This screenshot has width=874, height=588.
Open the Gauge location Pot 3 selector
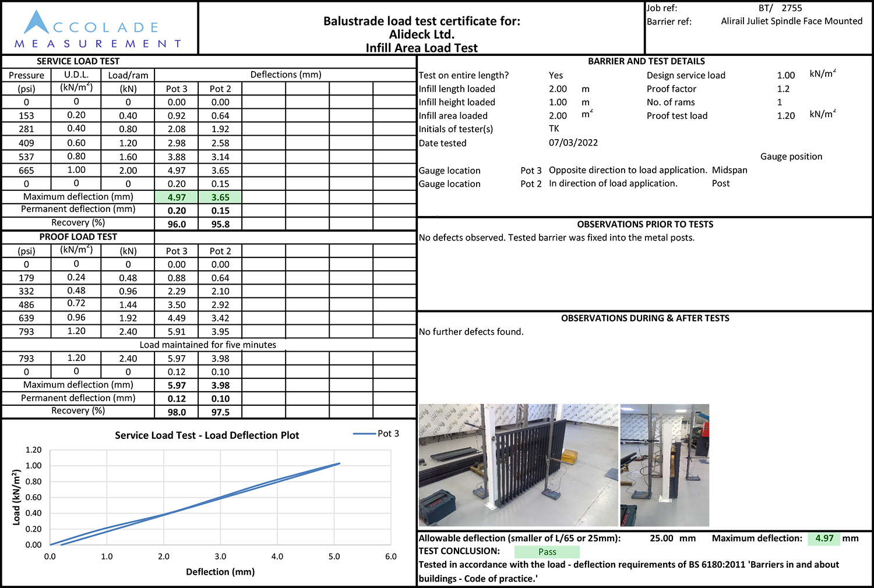[531, 170]
